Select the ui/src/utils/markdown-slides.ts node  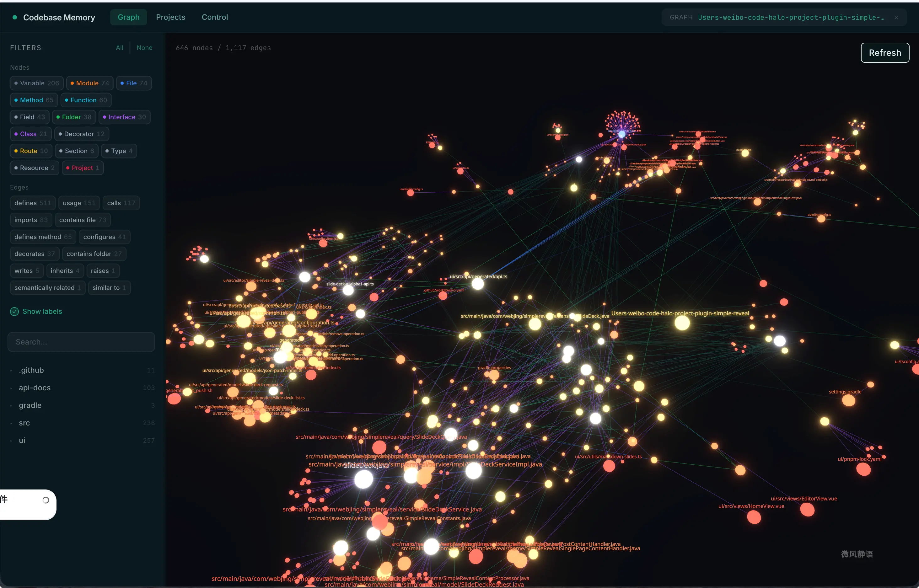609,466
